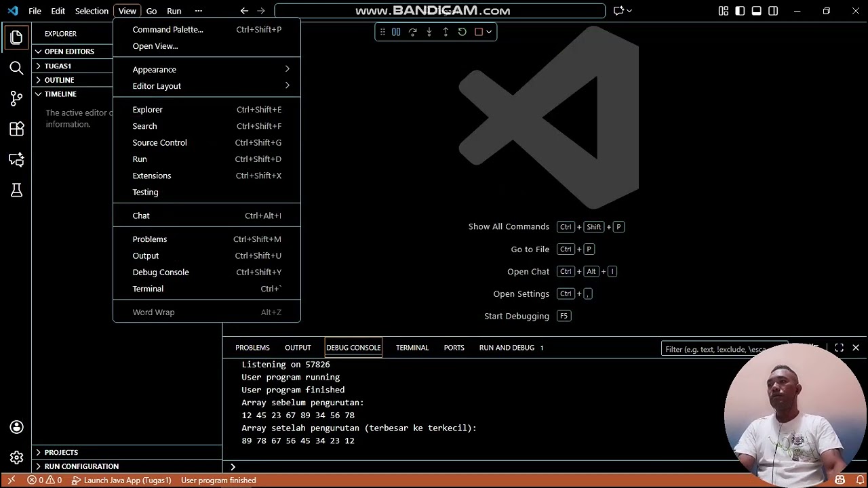
Task: Click the Customize Layout icon
Action: click(x=724, y=11)
